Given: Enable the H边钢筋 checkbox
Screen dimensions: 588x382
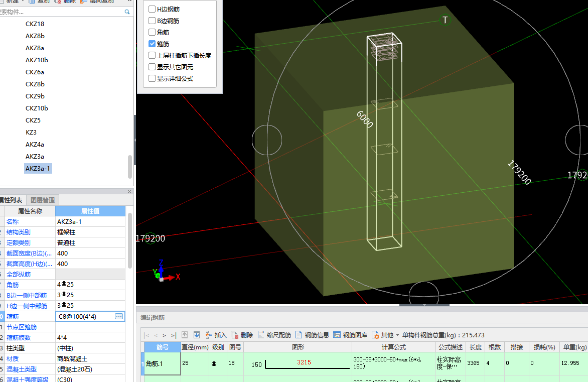Looking at the screenshot, I should pos(152,9).
